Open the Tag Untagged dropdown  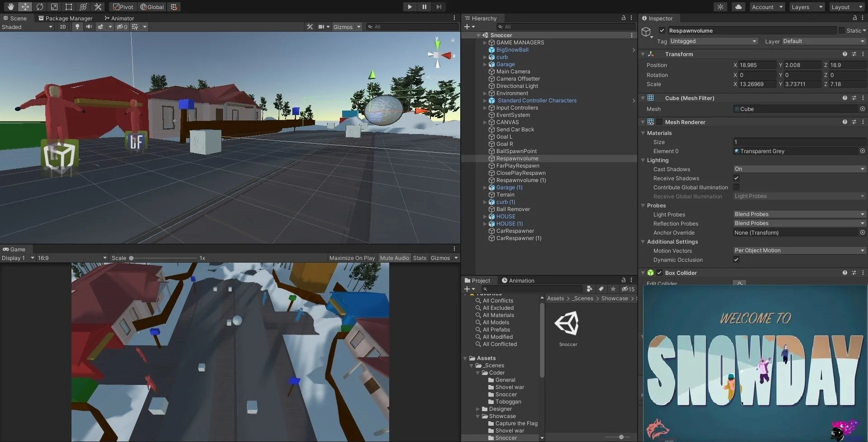click(x=713, y=41)
